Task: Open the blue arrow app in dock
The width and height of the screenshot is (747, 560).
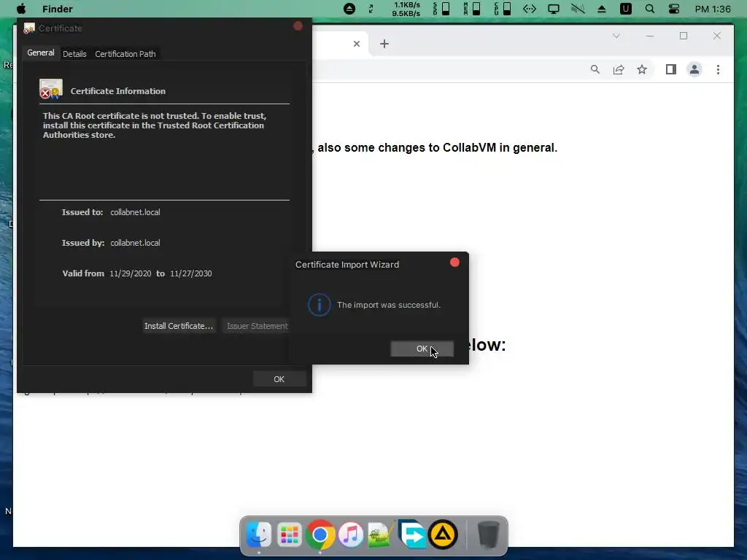Action: [411, 534]
